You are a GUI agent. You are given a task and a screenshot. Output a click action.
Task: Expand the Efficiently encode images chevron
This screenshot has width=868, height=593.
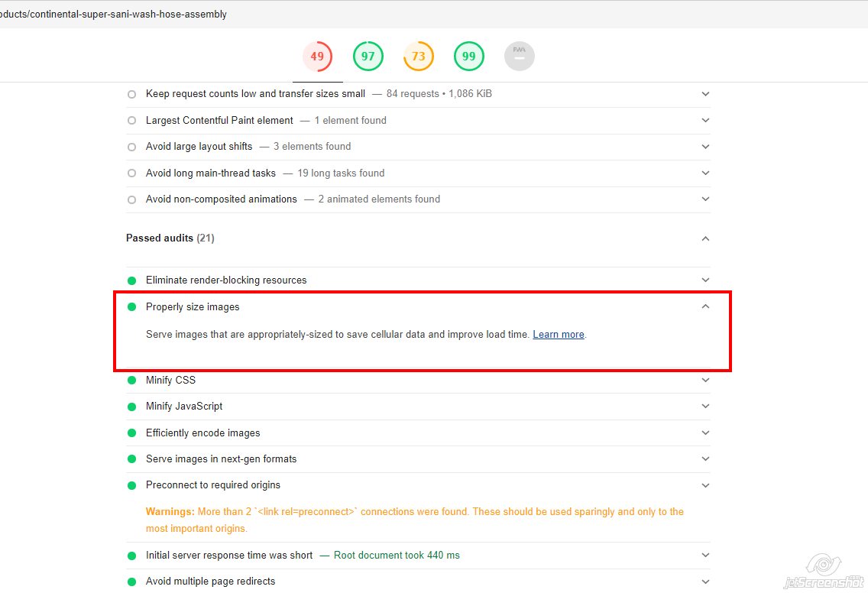click(705, 433)
